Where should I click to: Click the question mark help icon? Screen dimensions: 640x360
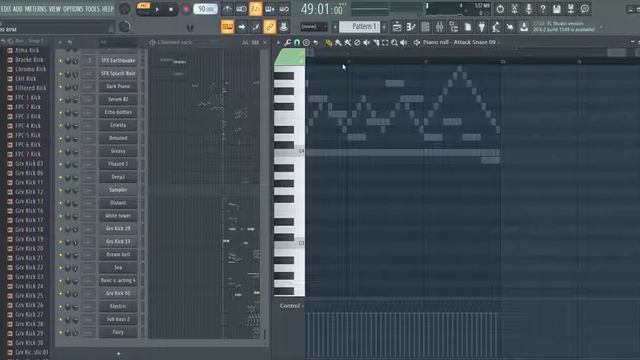[x=542, y=9]
